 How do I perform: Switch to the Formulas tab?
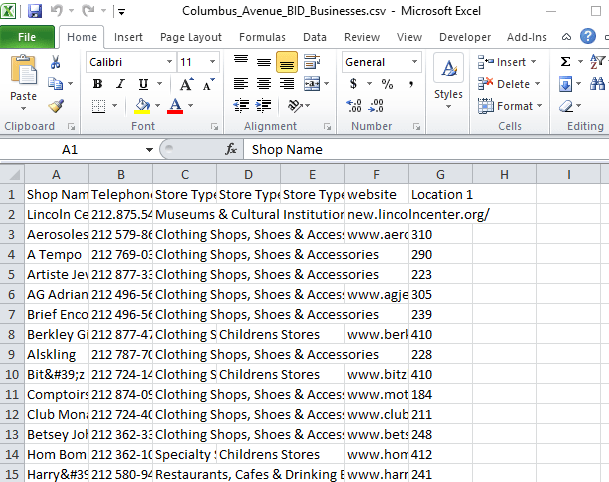coord(262,37)
